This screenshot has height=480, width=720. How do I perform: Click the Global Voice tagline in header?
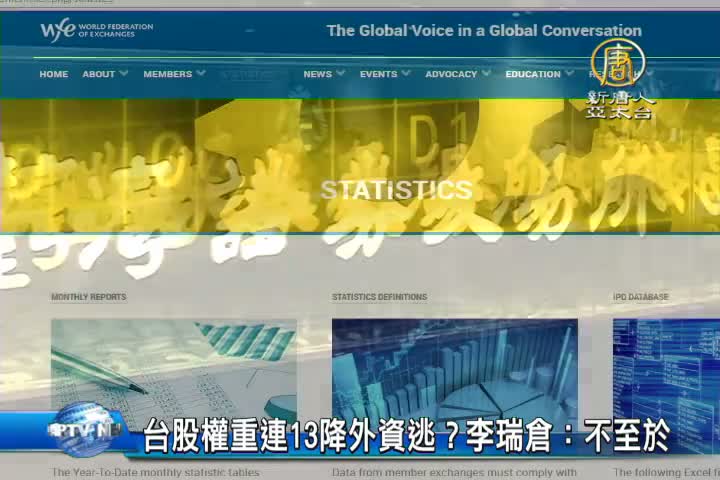point(484,31)
